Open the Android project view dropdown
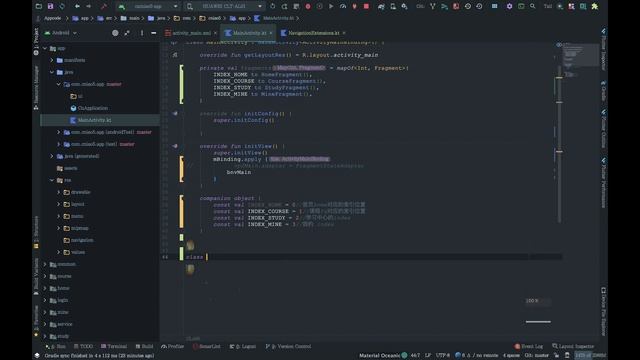 tap(60, 33)
